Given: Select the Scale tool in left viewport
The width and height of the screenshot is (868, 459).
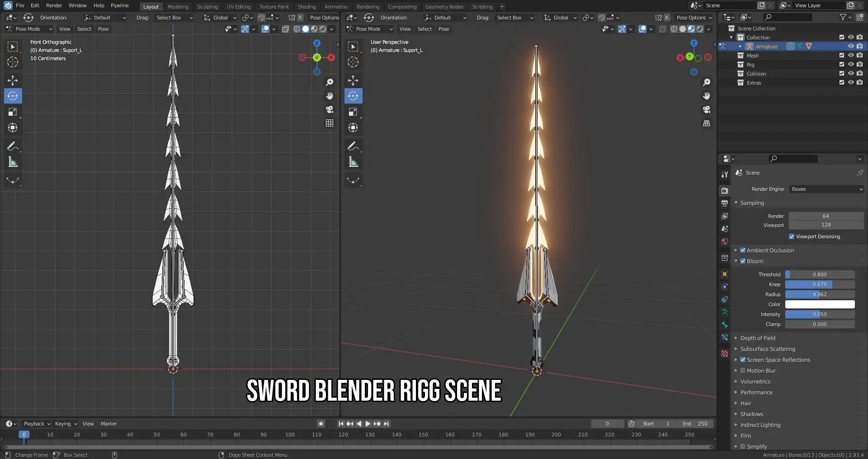Looking at the screenshot, I should point(13,112).
